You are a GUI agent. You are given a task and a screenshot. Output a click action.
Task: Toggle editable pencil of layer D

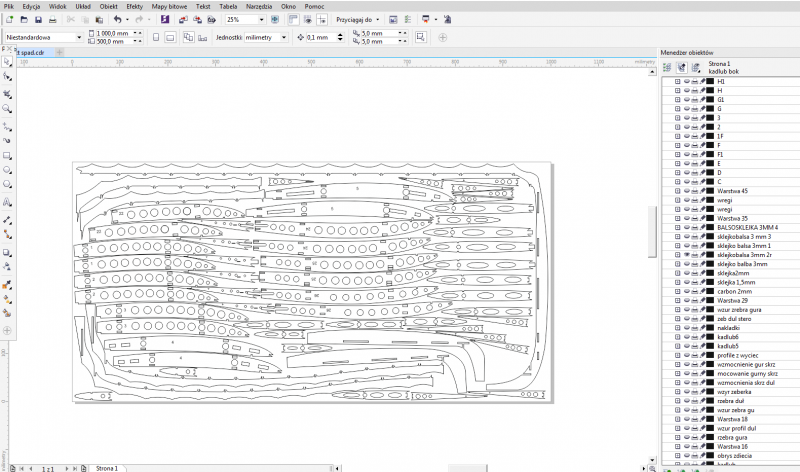click(702, 172)
